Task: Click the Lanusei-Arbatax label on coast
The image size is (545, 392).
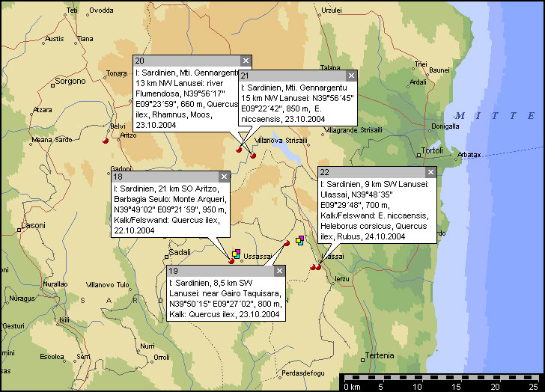Action: (x=469, y=154)
